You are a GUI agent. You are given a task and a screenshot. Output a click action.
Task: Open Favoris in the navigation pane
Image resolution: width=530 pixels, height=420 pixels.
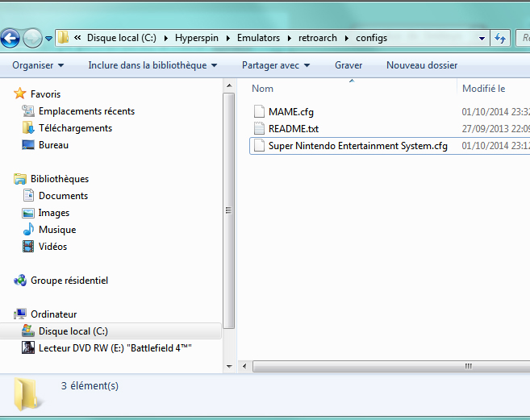(46, 94)
